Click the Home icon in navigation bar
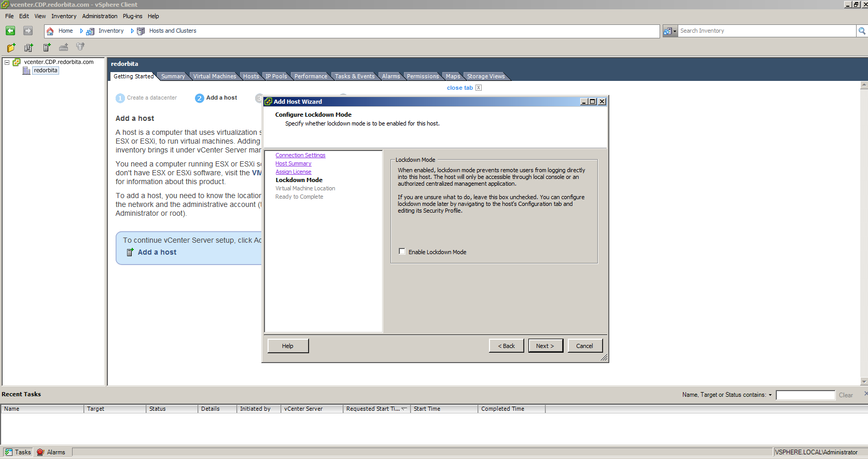This screenshot has width=868, height=459. point(50,31)
